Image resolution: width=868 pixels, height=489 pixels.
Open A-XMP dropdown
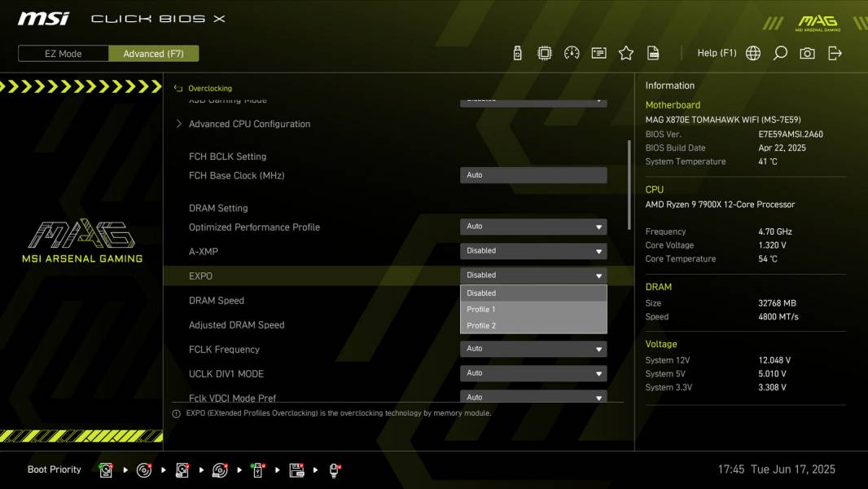(x=533, y=251)
